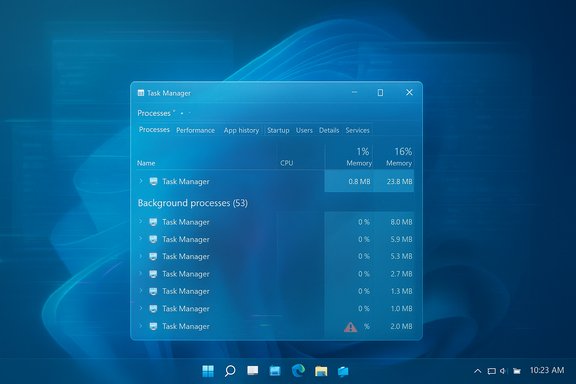576x384 pixels.
Task: Expand the 8.0 MB Task Manager process
Action: coord(141,222)
